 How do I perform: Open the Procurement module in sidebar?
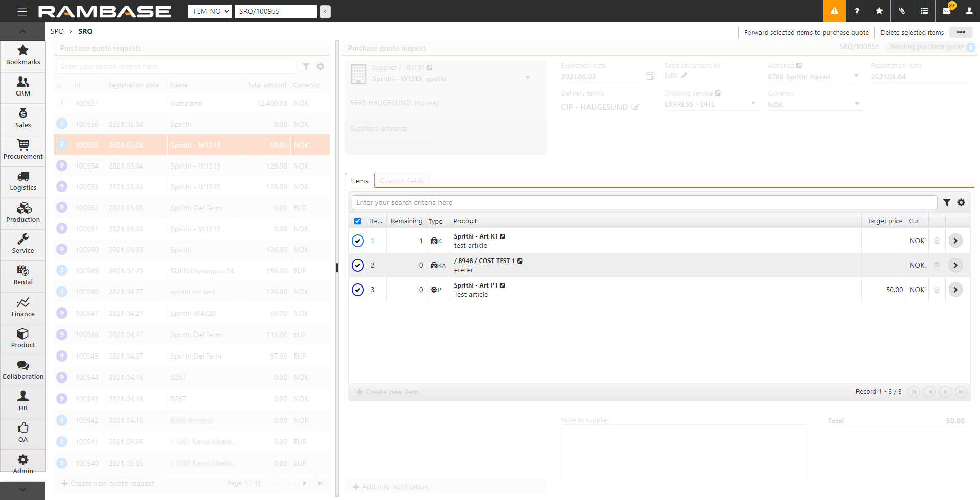[x=23, y=150]
